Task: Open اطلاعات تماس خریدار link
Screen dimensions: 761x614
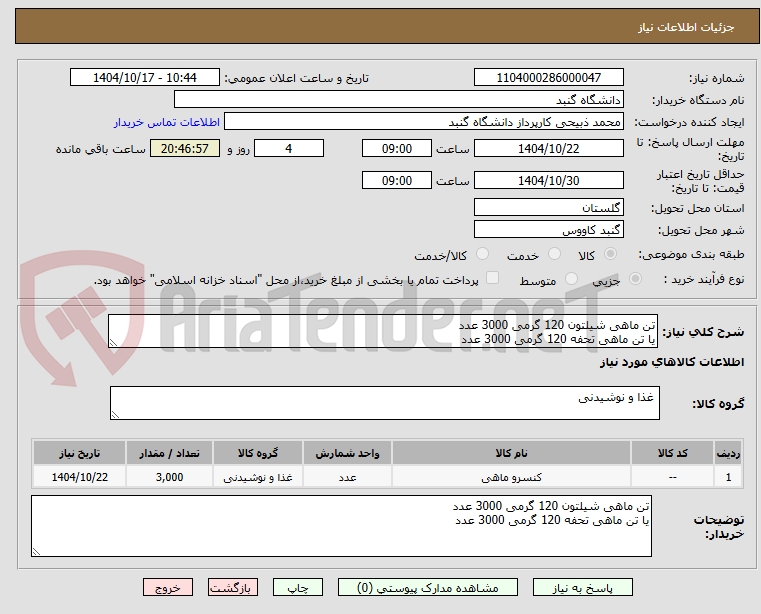Action: coord(167,122)
